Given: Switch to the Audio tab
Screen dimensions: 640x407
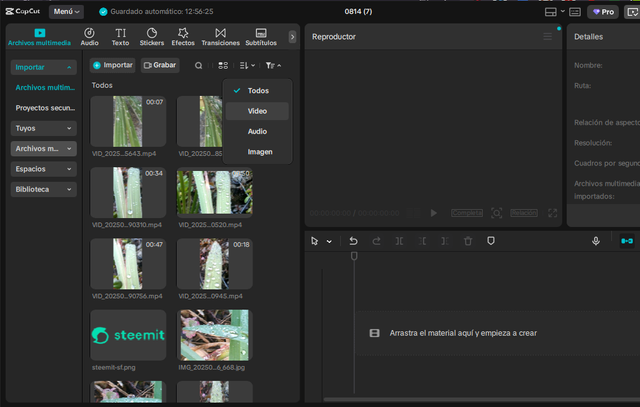Looking at the screenshot, I should [89, 37].
